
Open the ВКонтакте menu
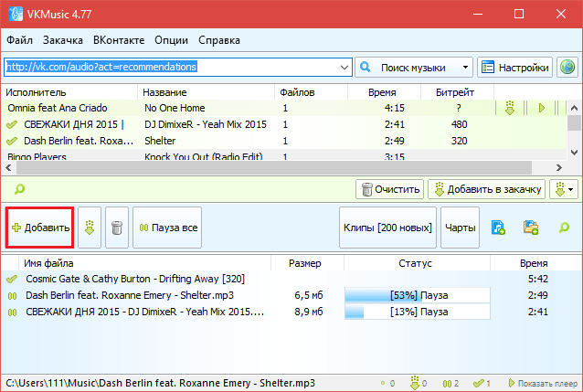click(119, 40)
